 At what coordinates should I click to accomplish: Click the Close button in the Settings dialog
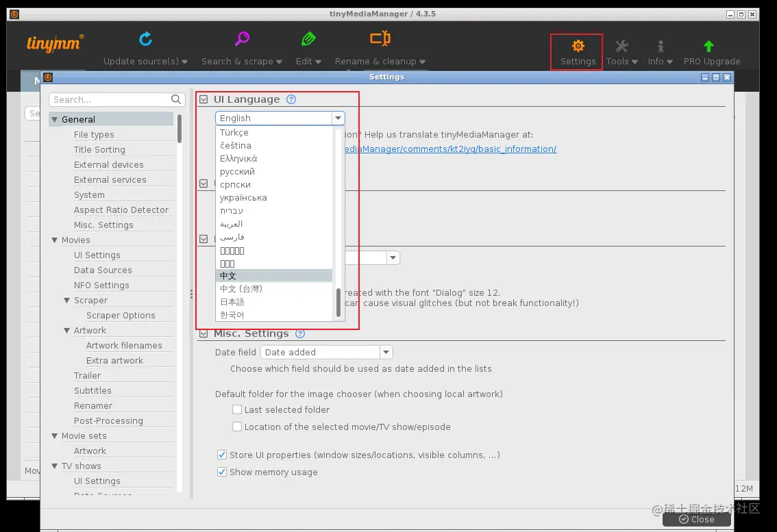click(x=696, y=519)
